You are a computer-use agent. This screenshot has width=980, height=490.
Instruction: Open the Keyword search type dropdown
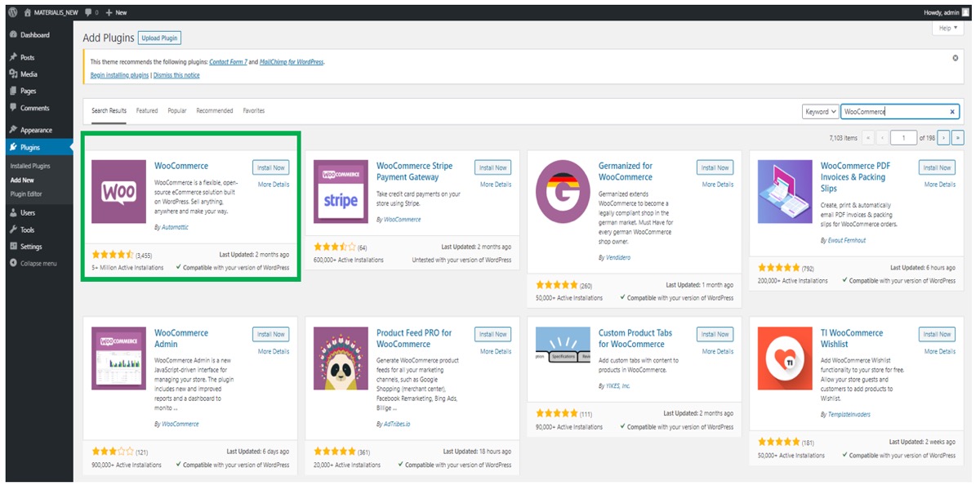(820, 112)
